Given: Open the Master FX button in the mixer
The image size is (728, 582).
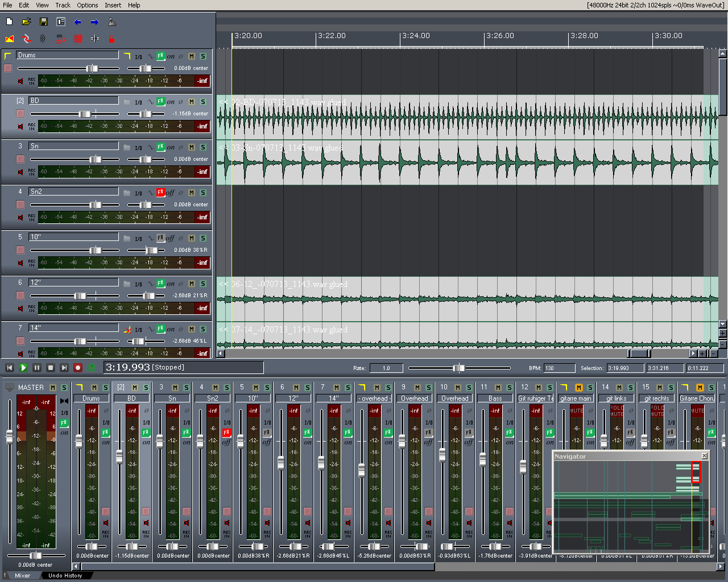Looking at the screenshot, I should click(64, 423).
